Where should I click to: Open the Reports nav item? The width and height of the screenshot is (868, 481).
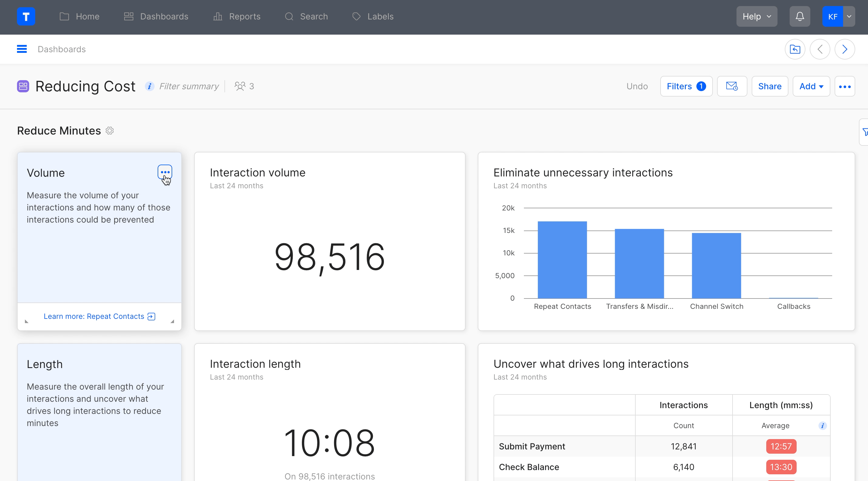pos(237,16)
